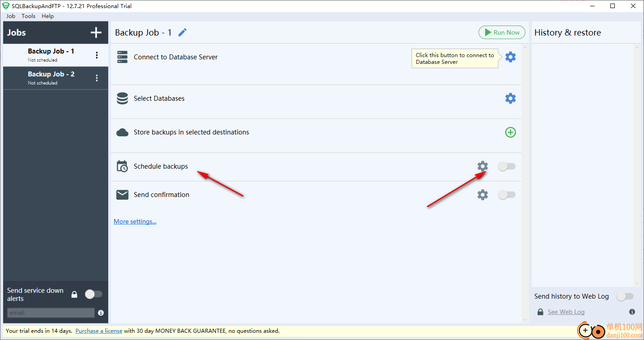
Task: Click the Send confirmation envelope icon
Action: pos(123,195)
